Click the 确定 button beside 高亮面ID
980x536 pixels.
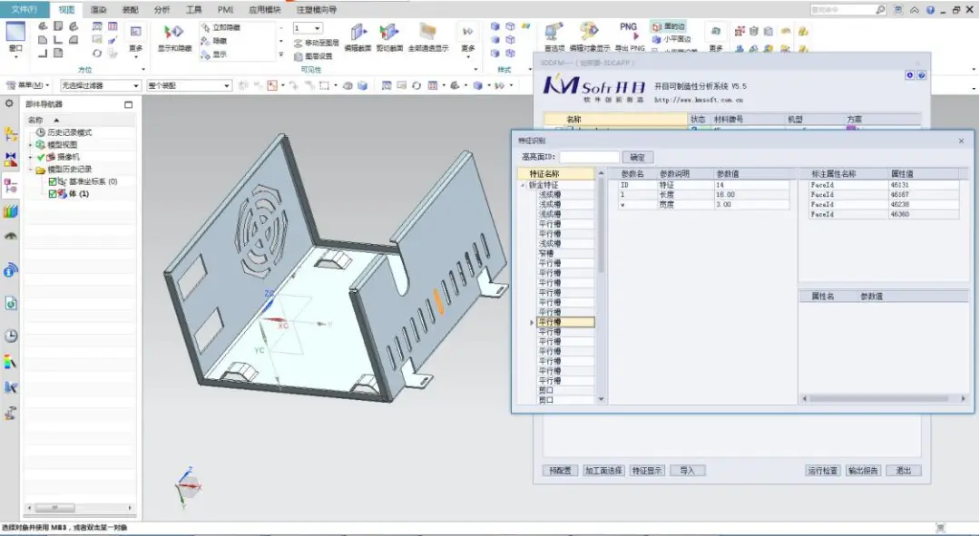pyautogui.click(x=639, y=158)
